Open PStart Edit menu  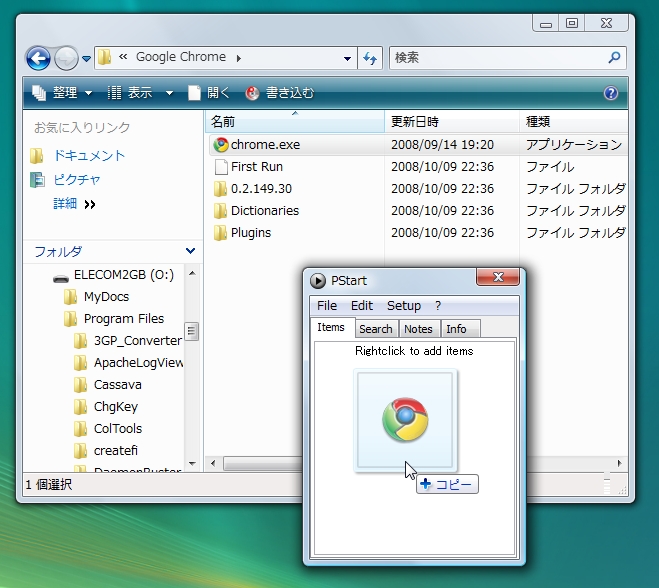pyautogui.click(x=362, y=306)
